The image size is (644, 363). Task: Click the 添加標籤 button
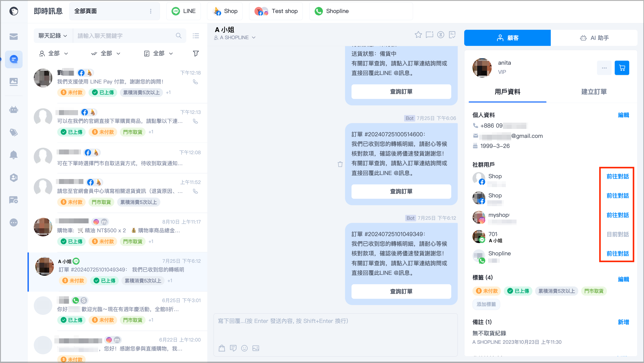point(486,304)
